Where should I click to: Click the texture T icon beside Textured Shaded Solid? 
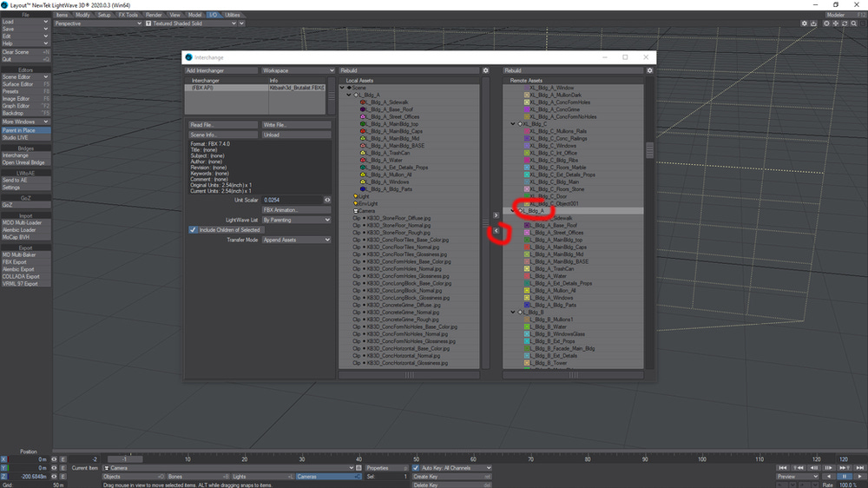coord(148,23)
